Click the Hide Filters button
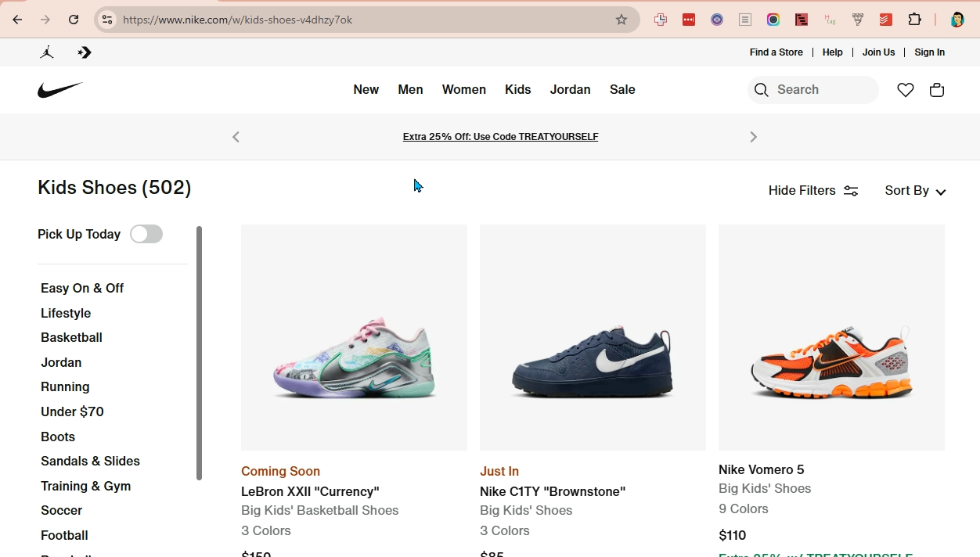The width and height of the screenshot is (980, 557). coord(813,191)
